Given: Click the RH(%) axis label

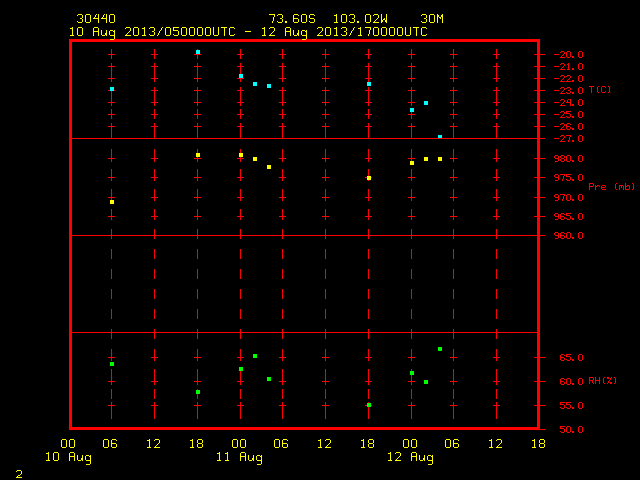Looking at the screenshot, I should (x=602, y=381).
